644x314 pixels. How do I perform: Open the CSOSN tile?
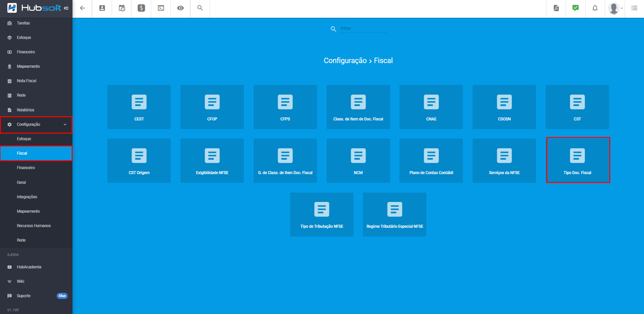click(504, 107)
